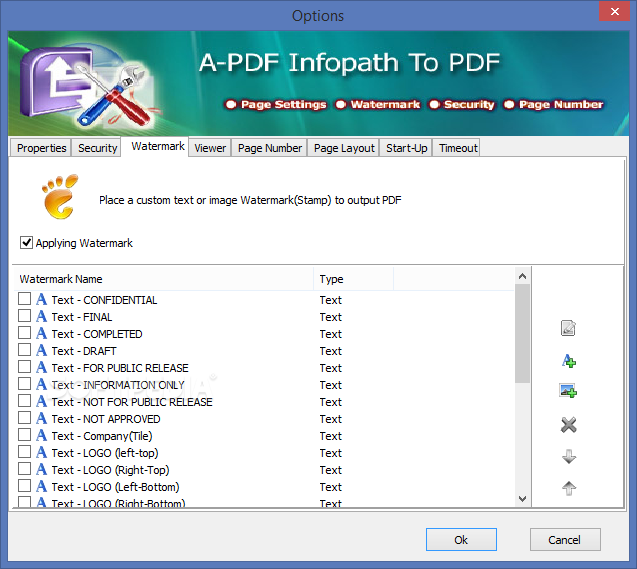Viewport: 637px width, 569px height.
Task: Add a new image watermark
Action: coord(568,391)
